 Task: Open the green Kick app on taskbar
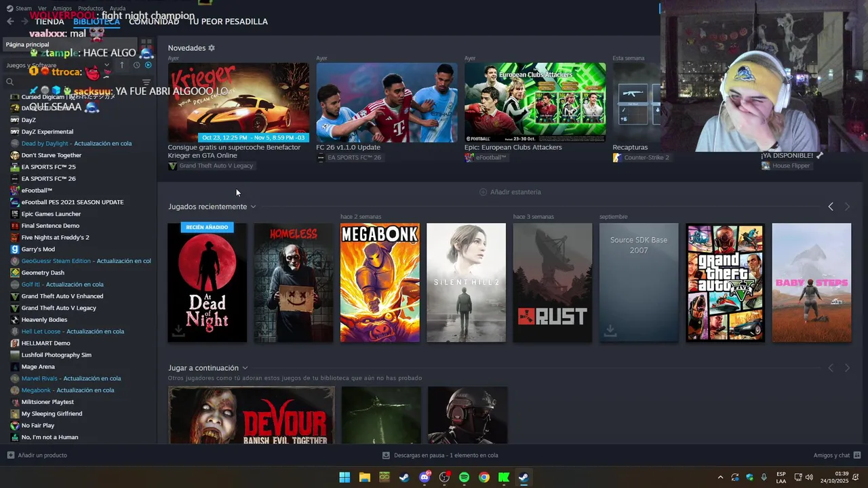click(504, 477)
